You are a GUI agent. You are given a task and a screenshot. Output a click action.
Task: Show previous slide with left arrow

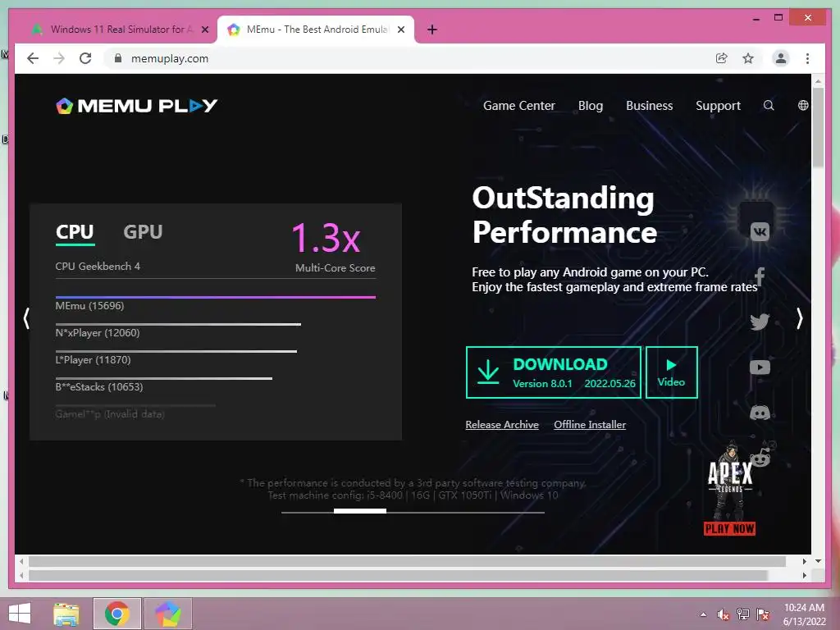pyautogui.click(x=26, y=318)
